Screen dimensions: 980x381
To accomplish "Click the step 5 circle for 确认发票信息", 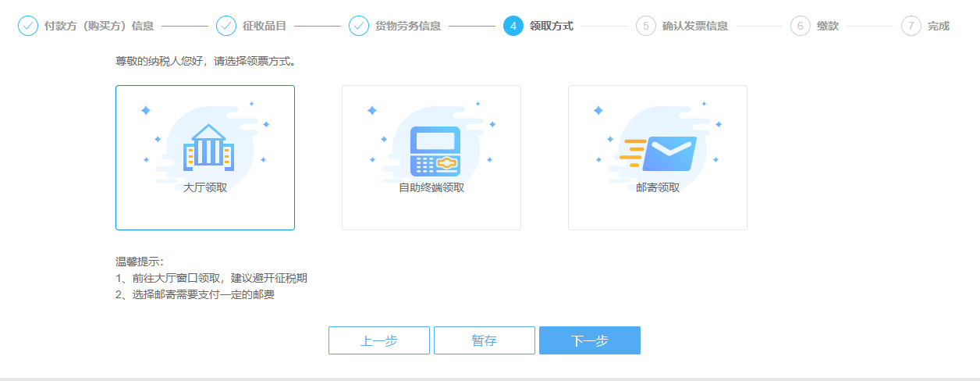I will tap(646, 26).
